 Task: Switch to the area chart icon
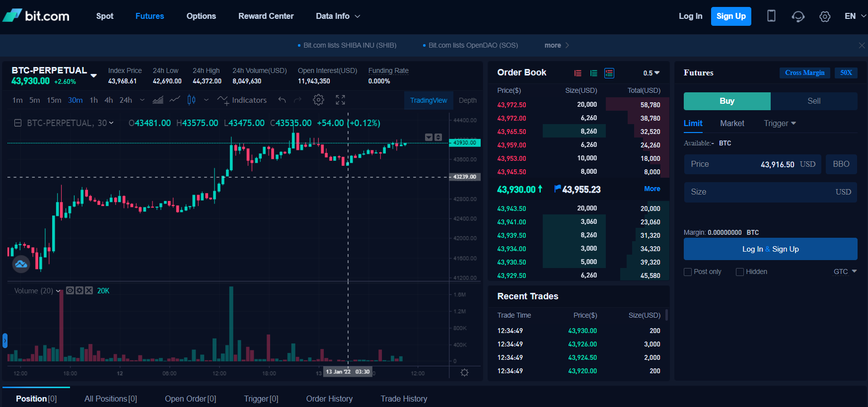(158, 100)
